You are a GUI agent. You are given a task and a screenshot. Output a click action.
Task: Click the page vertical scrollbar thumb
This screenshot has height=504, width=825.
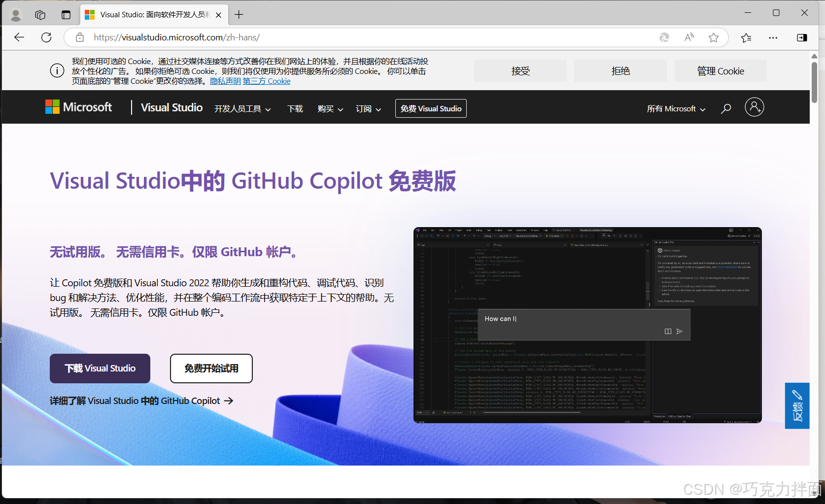[x=815, y=82]
